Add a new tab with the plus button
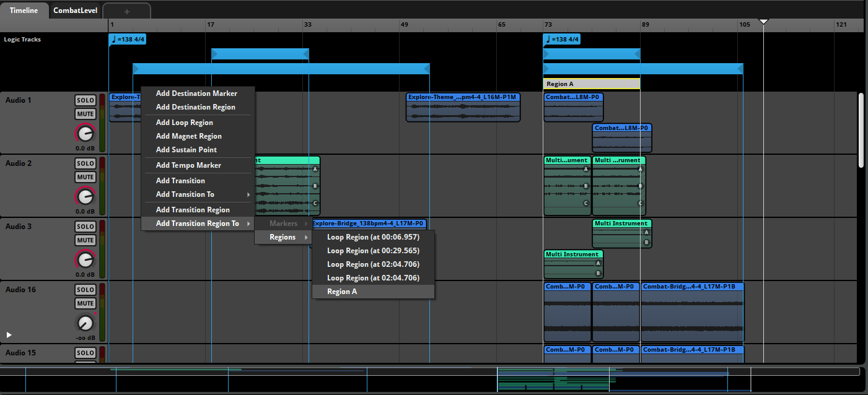Image resolution: width=868 pixels, height=395 pixels. click(x=126, y=11)
